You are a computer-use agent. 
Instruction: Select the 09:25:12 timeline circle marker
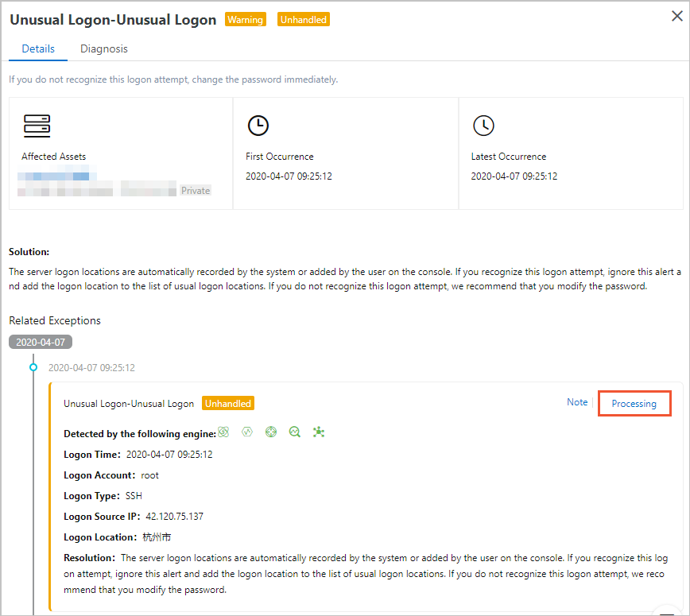[33, 367]
